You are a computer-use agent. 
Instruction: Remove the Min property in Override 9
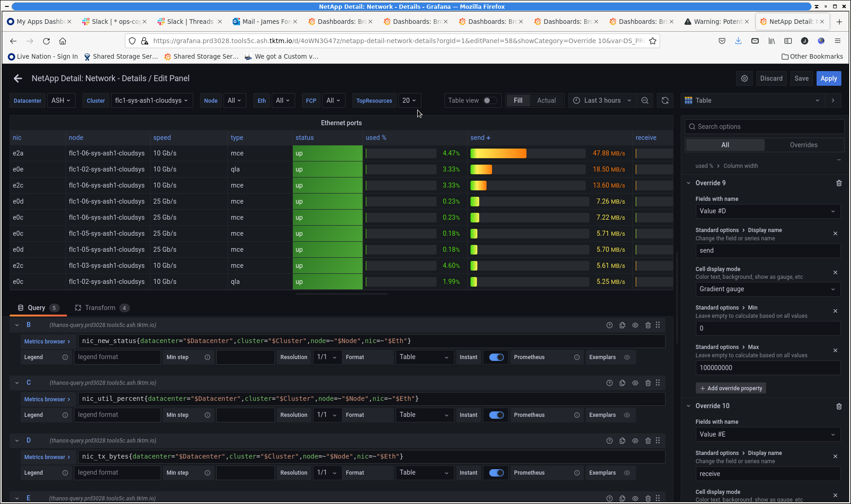click(835, 311)
